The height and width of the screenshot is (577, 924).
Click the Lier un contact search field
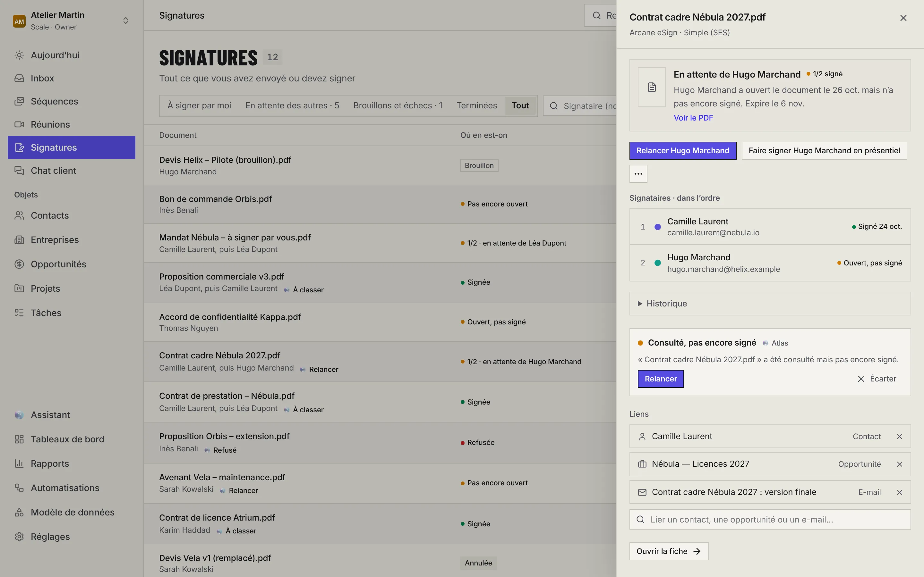[770, 519]
